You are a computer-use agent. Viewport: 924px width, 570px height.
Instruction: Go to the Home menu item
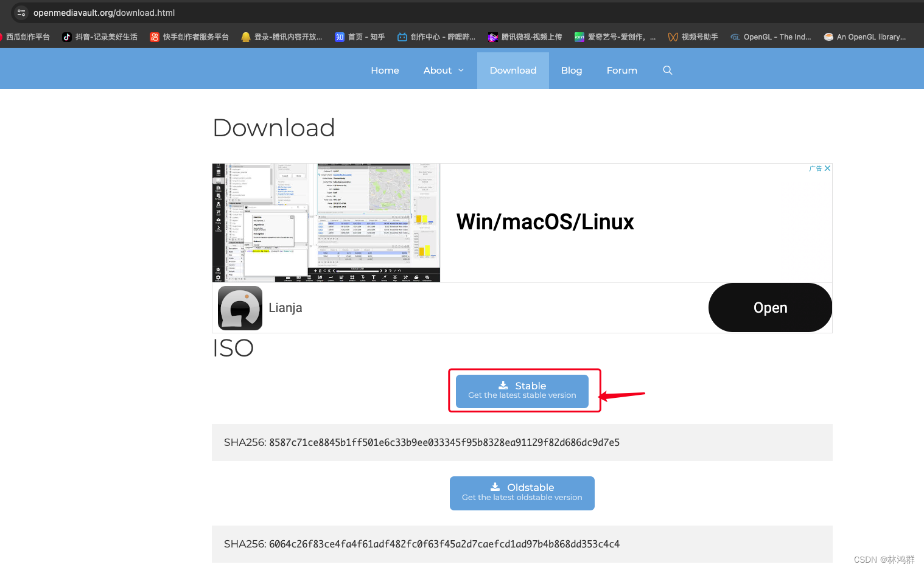(x=385, y=71)
